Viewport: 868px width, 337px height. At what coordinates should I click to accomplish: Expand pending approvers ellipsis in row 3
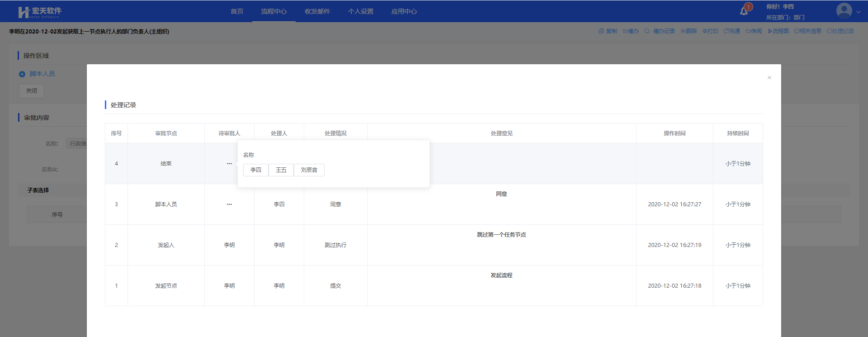[229, 204]
